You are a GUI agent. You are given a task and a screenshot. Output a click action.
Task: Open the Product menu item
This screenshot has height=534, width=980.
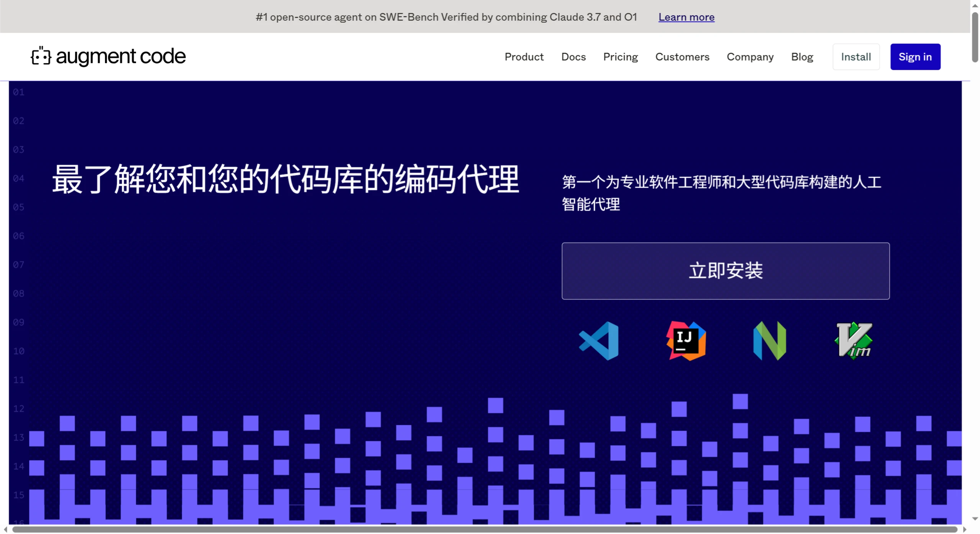click(524, 57)
